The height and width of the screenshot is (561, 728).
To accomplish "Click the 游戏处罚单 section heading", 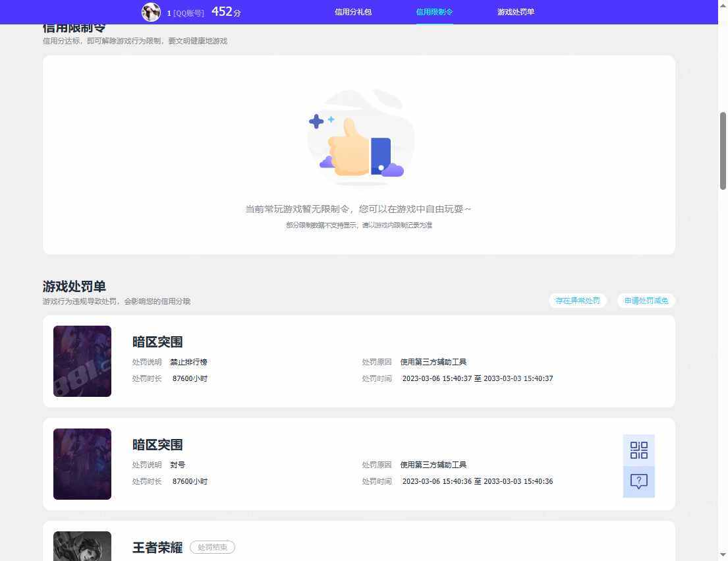I will 74,286.
